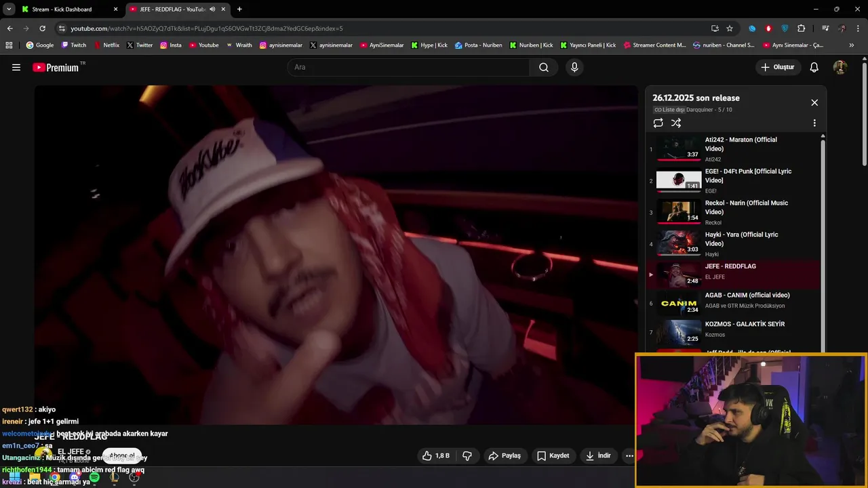The height and width of the screenshot is (488, 868).
Task: Toggle playlist shuffle
Action: coord(676,123)
